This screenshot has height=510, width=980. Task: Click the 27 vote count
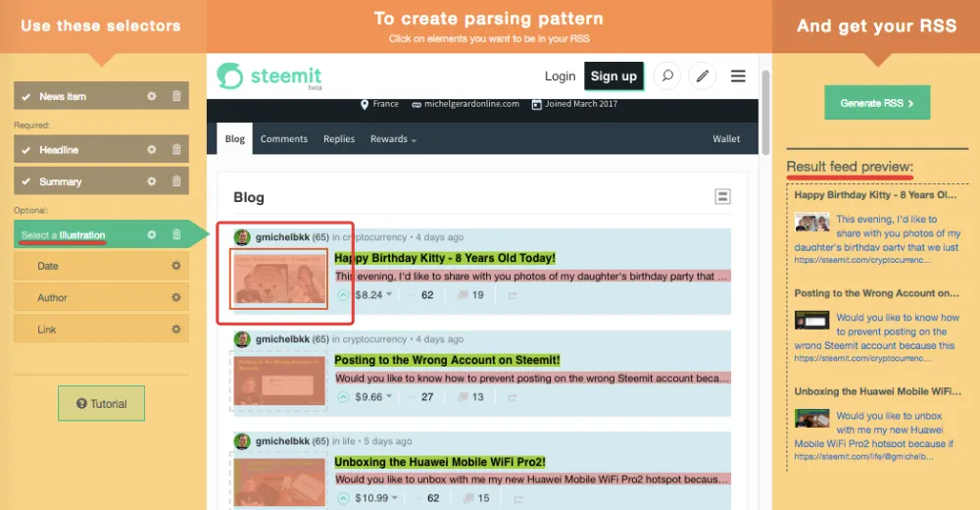tap(427, 397)
